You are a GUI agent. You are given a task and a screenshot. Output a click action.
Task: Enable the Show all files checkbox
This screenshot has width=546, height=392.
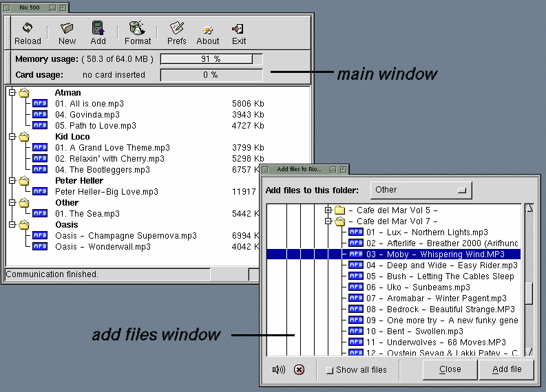pyautogui.click(x=329, y=370)
